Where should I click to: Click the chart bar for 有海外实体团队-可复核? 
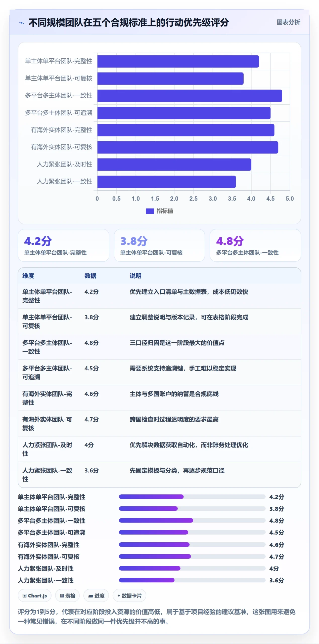[x=188, y=147]
